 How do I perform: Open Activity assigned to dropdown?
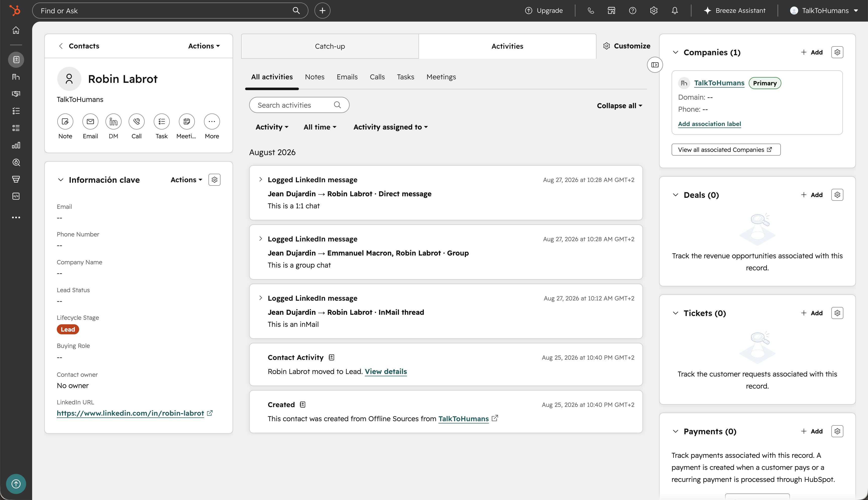pyautogui.click(x=390, y=127)
